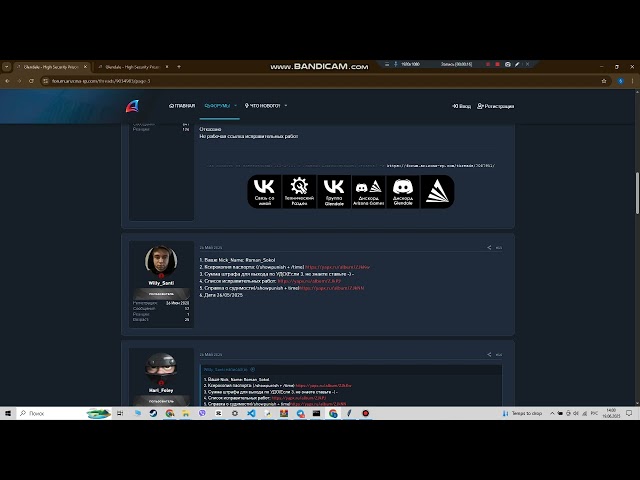Screen dimensions: 640x480
Task: Expand the Форумы dropdown arrow
Action: 236,106
